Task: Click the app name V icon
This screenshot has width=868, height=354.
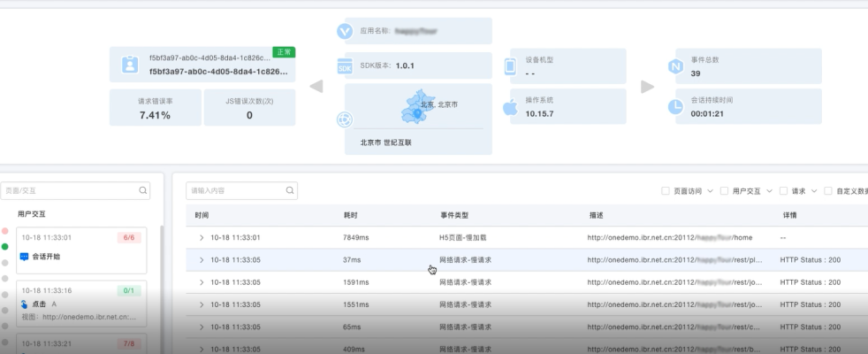Action: coord(345,31)
